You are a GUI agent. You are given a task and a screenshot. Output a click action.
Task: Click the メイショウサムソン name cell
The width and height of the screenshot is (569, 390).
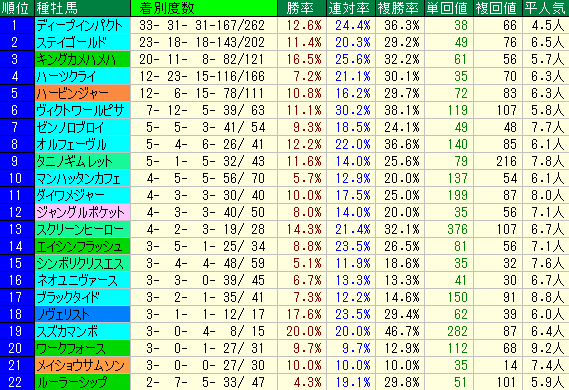pyautogui.click(x=82, y=365)
